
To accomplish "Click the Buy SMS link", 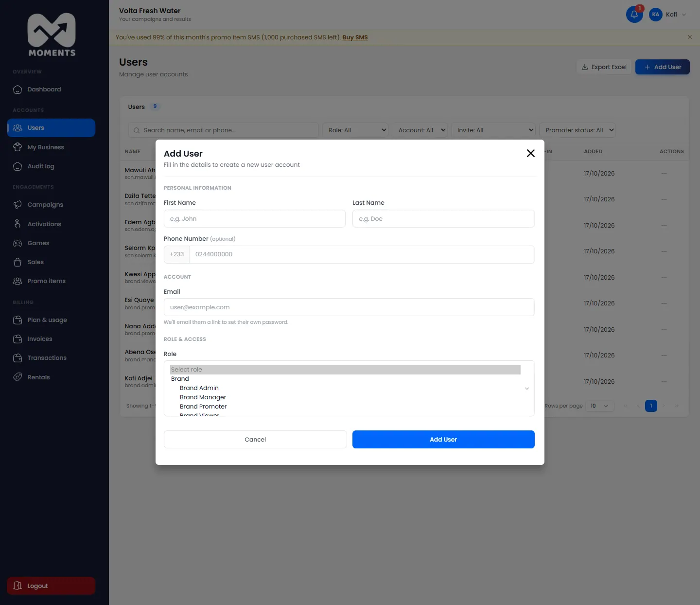I will tap(355, 37).
